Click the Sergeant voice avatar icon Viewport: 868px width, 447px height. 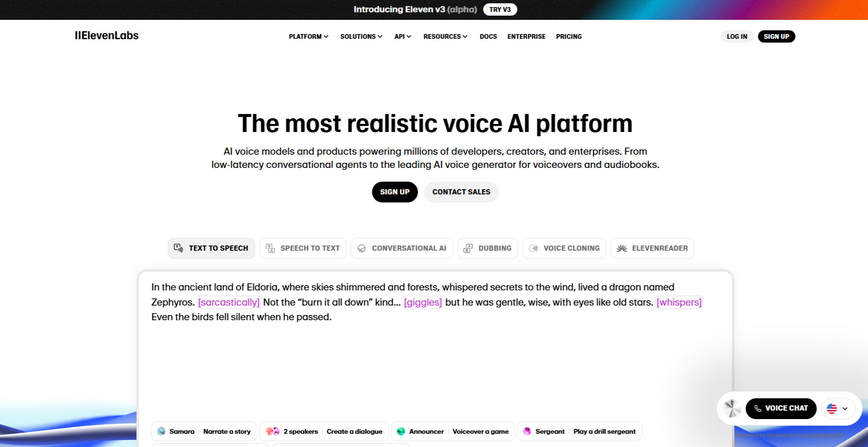point(527,431)
